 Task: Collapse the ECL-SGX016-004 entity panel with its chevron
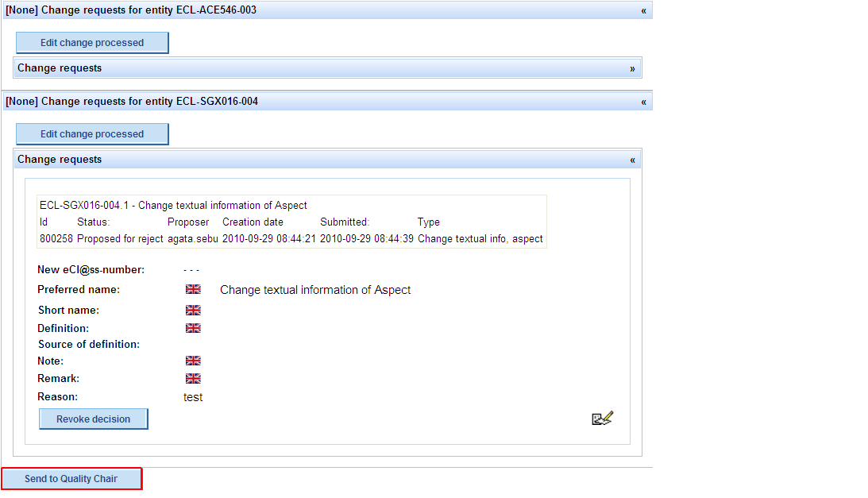point(643,102)
